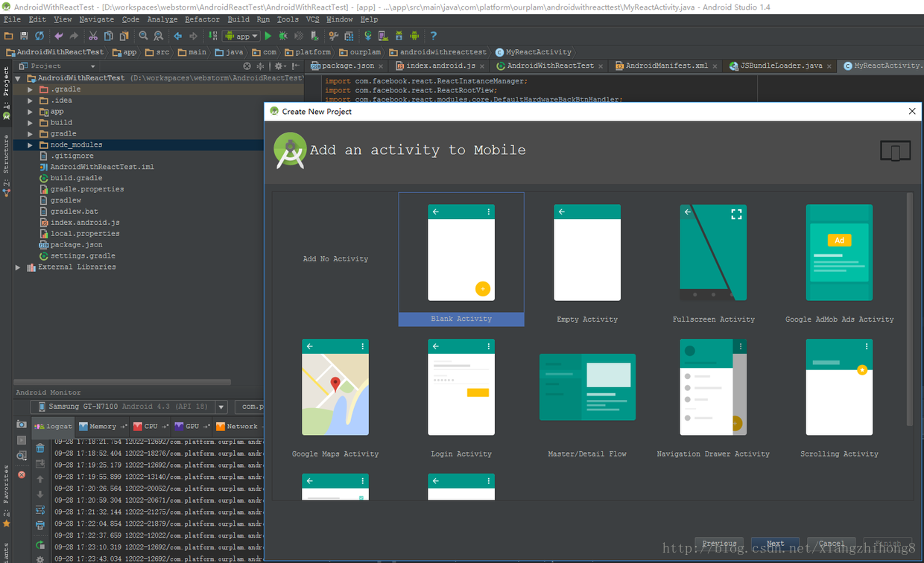Open the Network monitor tab
This screenshot has height=563, width=924.
[x=237, y=427]
